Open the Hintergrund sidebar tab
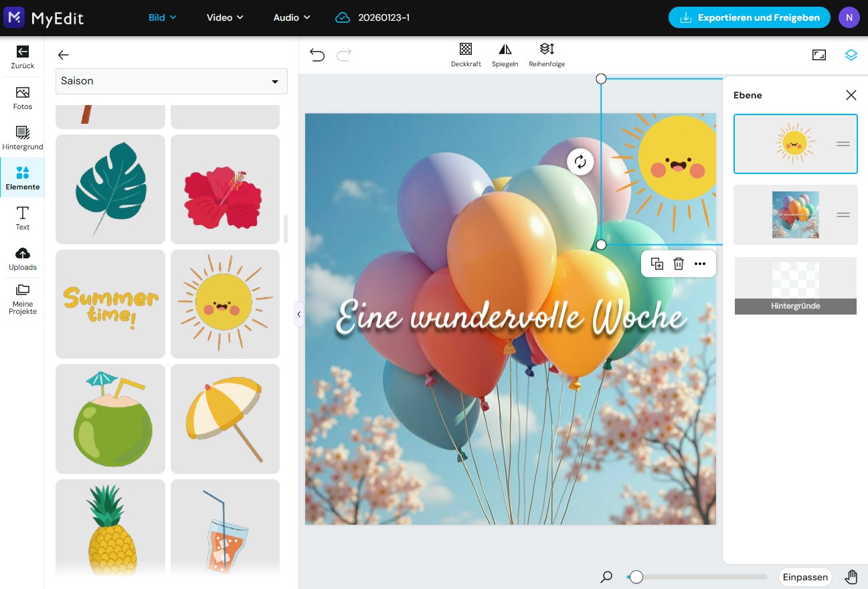The width and height of the screenshot is (868, 589). click(23, 138)
